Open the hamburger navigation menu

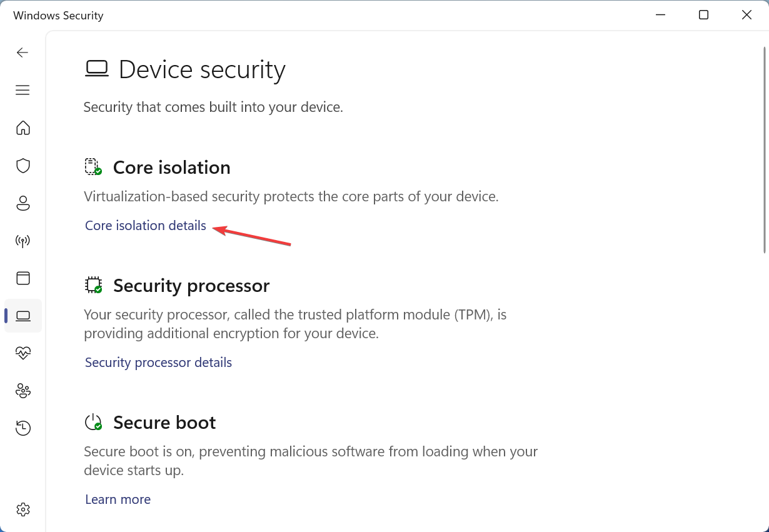click(23, 90)
